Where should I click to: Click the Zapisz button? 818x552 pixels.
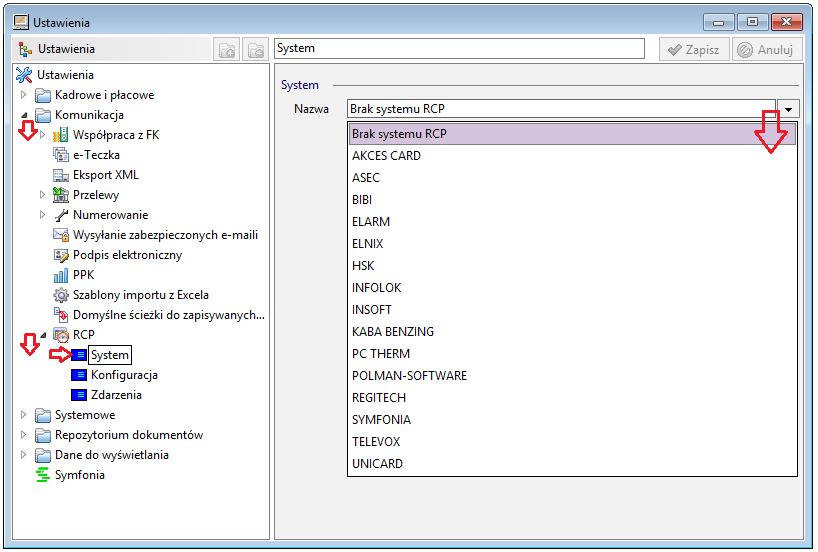(694, 50)
